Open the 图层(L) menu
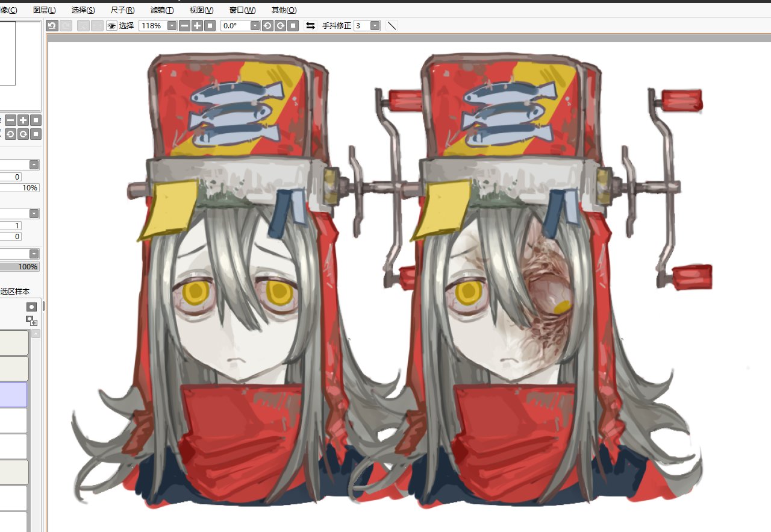 pos(45,10)
